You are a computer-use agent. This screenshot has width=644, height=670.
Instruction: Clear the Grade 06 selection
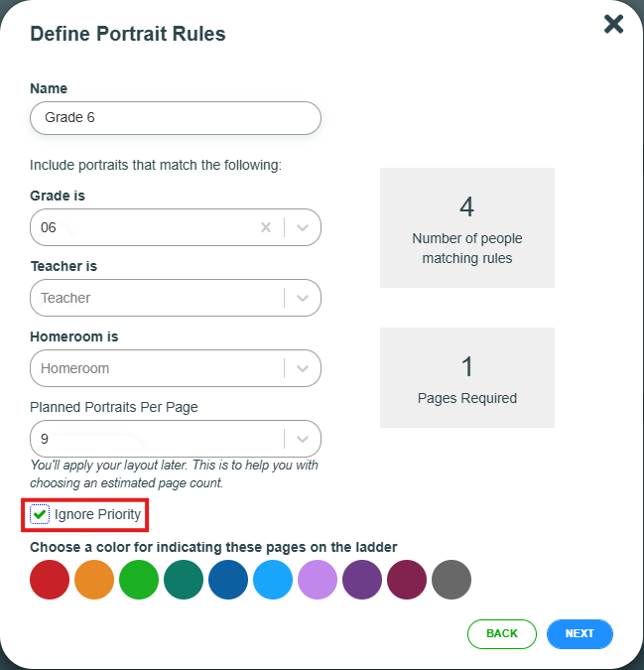tap(265, 227)
